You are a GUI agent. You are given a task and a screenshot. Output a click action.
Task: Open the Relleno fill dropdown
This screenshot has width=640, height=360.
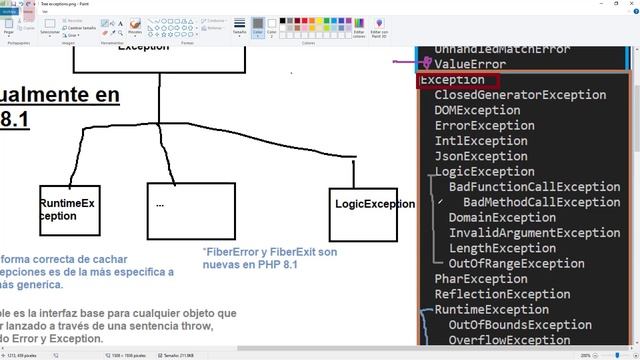(212, 28)
